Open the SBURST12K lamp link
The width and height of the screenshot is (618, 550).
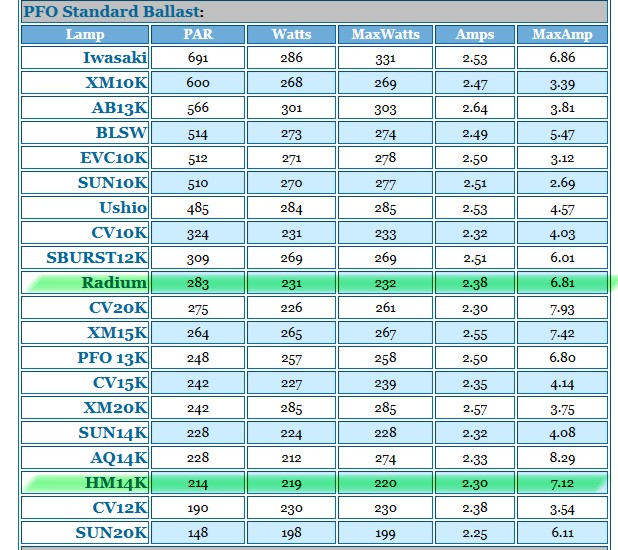[97, 258]
